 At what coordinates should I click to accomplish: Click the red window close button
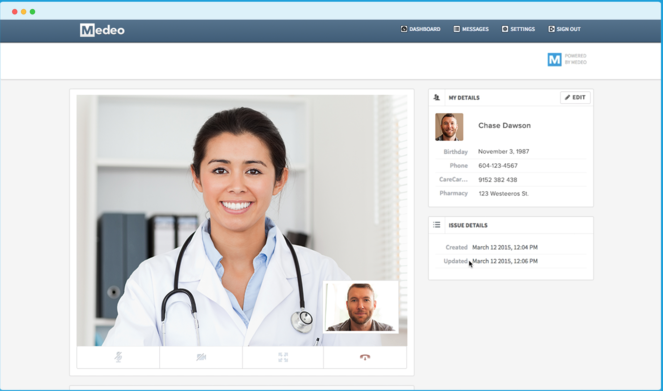tap(14, 12)
